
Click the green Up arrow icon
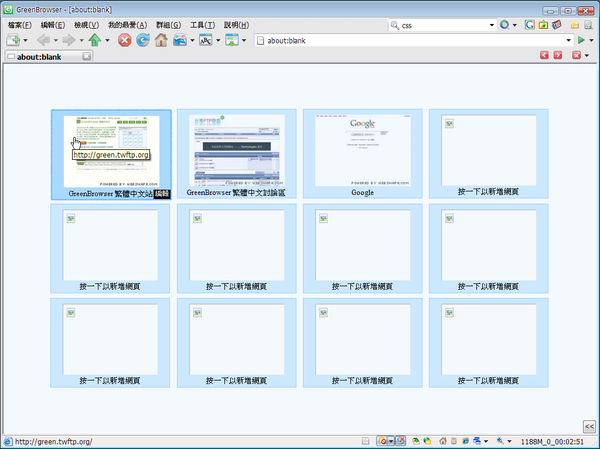(x=95, y=40)
